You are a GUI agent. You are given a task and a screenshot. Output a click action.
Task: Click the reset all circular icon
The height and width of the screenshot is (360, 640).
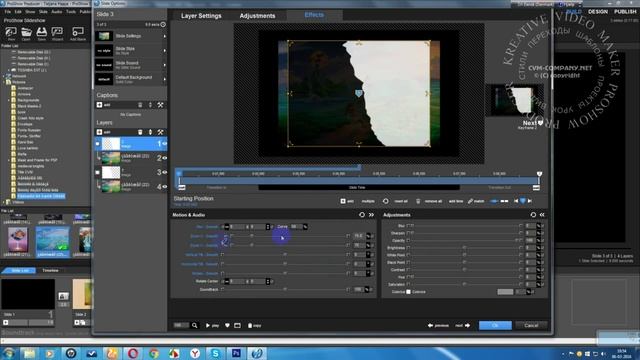pyautogui.click(x=386, y=201)
